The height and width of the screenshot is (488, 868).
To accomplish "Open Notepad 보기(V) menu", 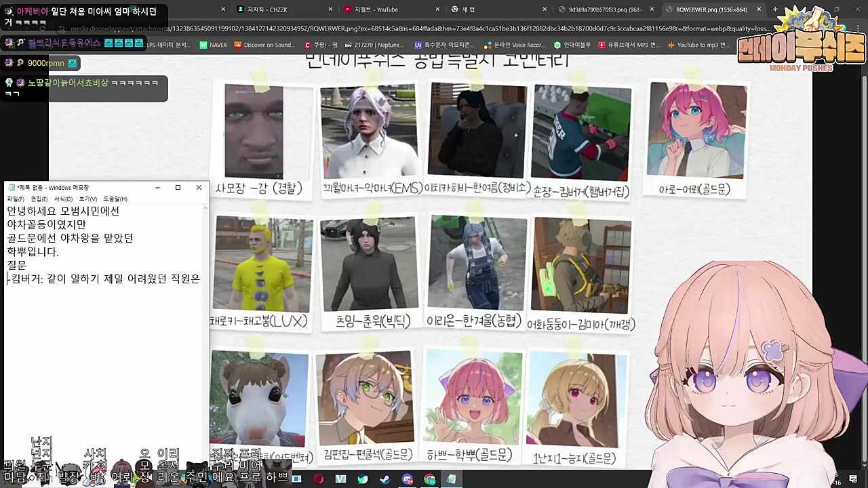I will coord(88,199).
